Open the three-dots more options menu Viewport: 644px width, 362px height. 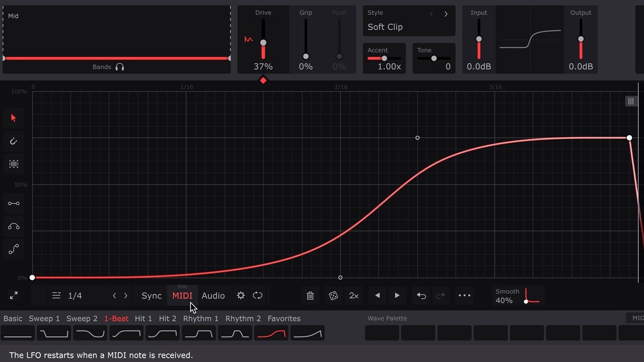pos(464,295)
